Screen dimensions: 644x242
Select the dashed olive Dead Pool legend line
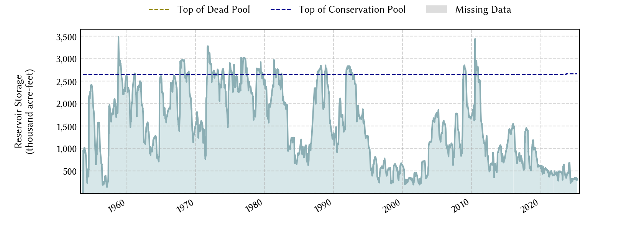[x=159, y=10]
